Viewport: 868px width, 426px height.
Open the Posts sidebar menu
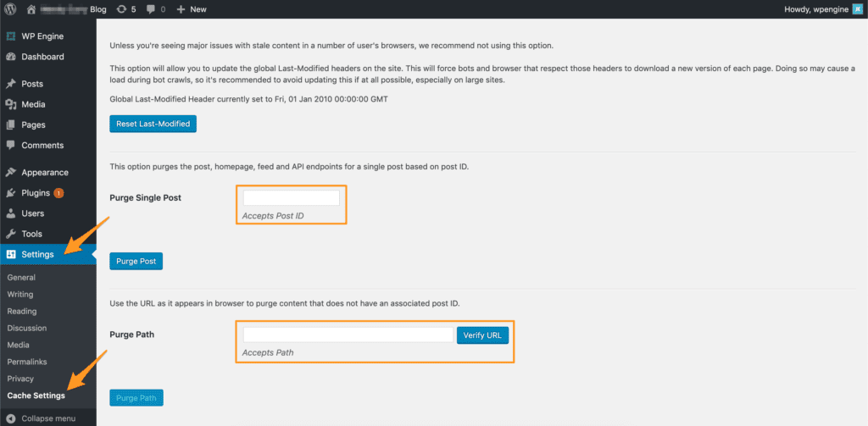click(32, 84)
